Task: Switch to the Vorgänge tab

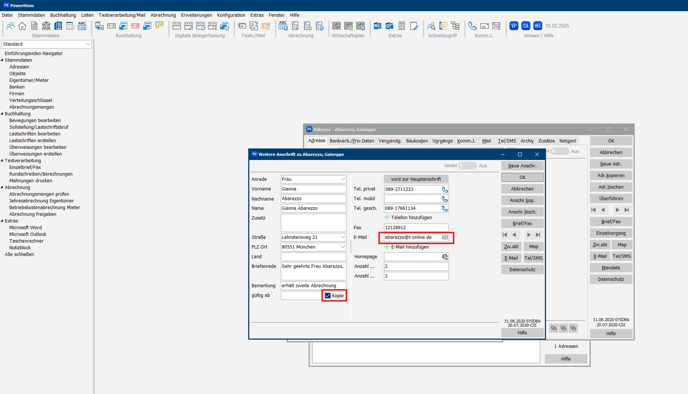Action: coord(442,141)
